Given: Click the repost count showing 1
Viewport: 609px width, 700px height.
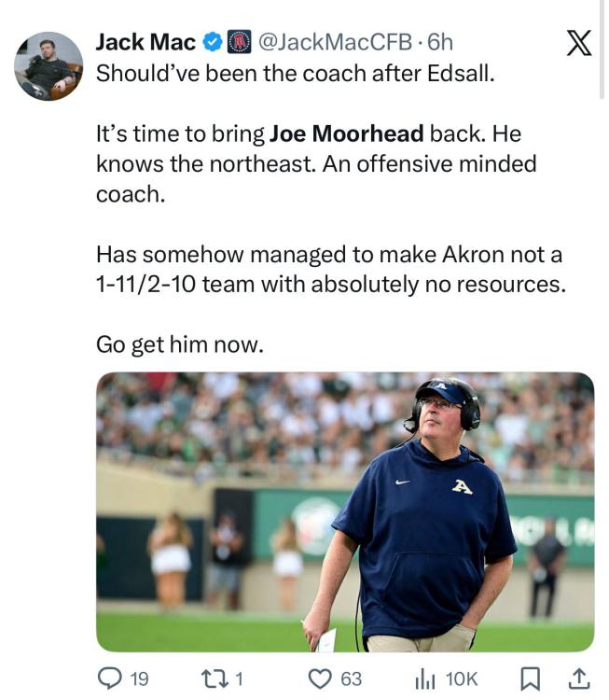Looking at the screenshot, I should pos(238,679).
